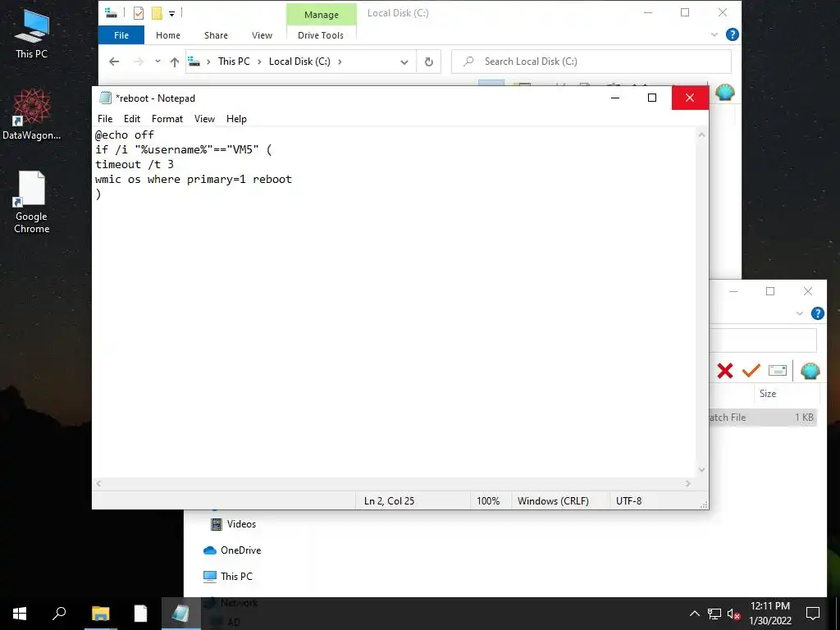Screen dimensions: 840x630
Task: Open the Drive Tools tab
Action: pyautogui.click(x=321, y=35)
